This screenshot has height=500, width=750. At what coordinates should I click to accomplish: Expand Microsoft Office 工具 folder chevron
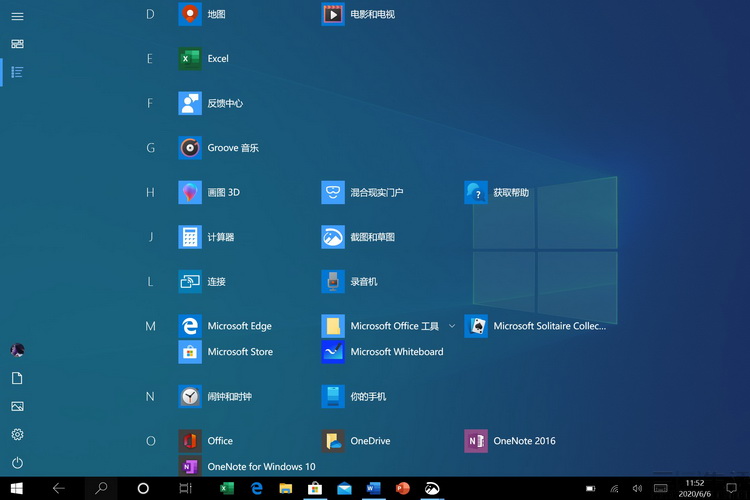click(x=452, y=326)
